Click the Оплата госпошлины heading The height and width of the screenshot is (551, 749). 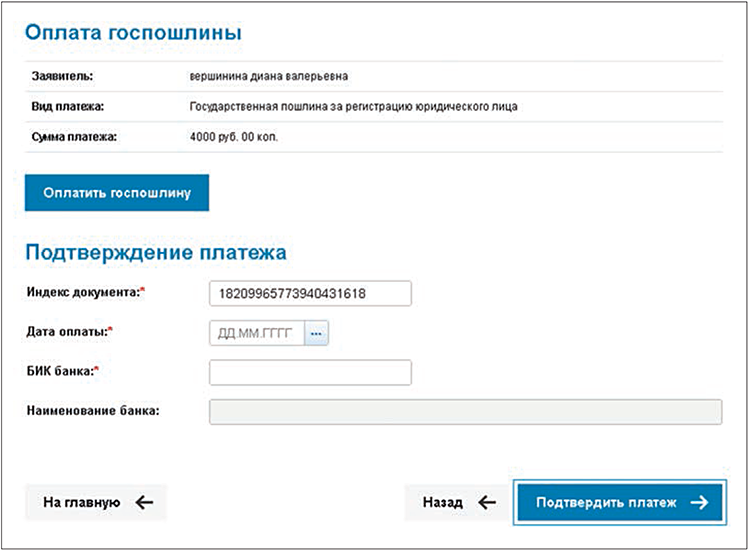coord(134,33)
